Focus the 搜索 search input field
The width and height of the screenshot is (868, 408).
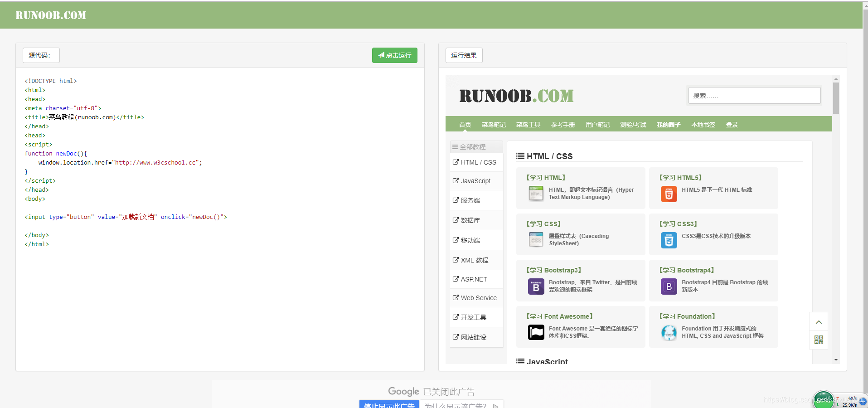point(754,96)
